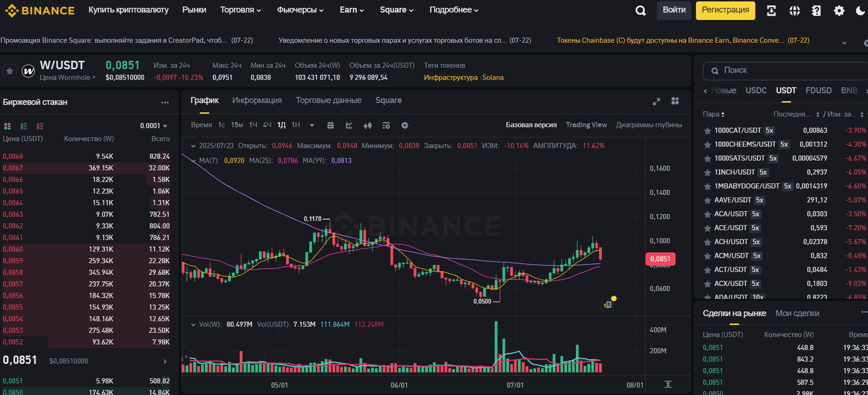Open Square menu in top navigation

point(396,10)
